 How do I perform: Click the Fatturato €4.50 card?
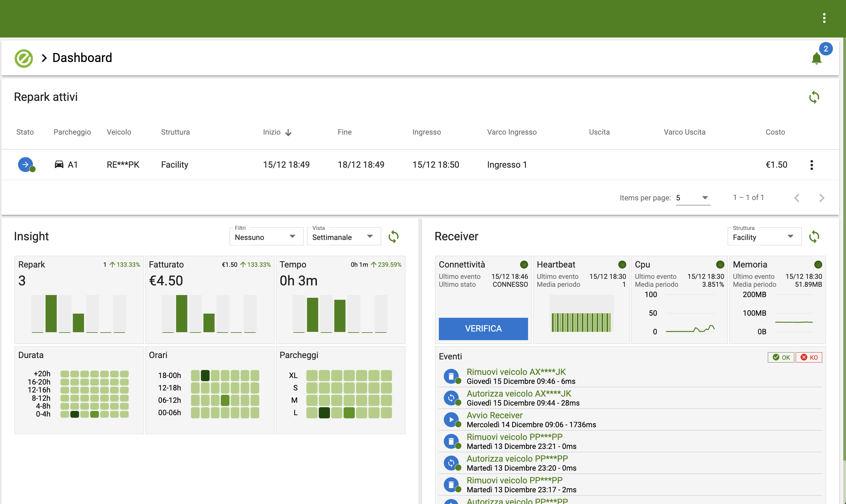(210, 300)
